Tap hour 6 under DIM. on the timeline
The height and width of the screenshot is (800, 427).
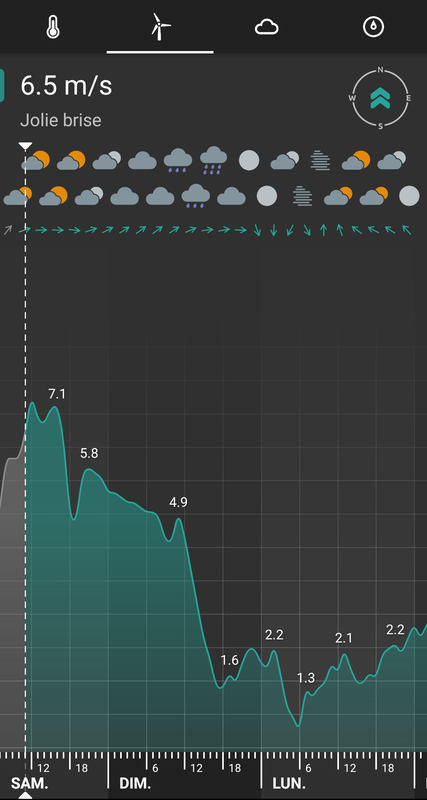click(155, 768)
